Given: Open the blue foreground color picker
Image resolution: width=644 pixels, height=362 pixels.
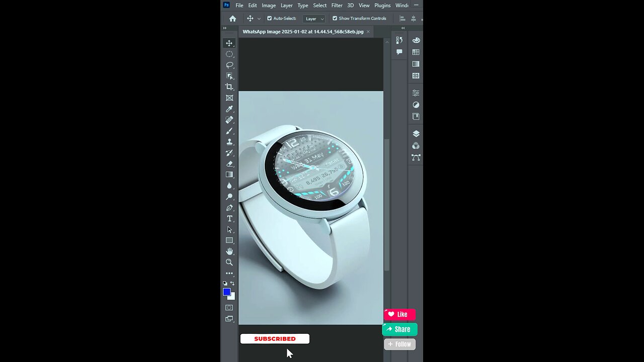Looking at the screenshot, I should (x=227, y=292).
